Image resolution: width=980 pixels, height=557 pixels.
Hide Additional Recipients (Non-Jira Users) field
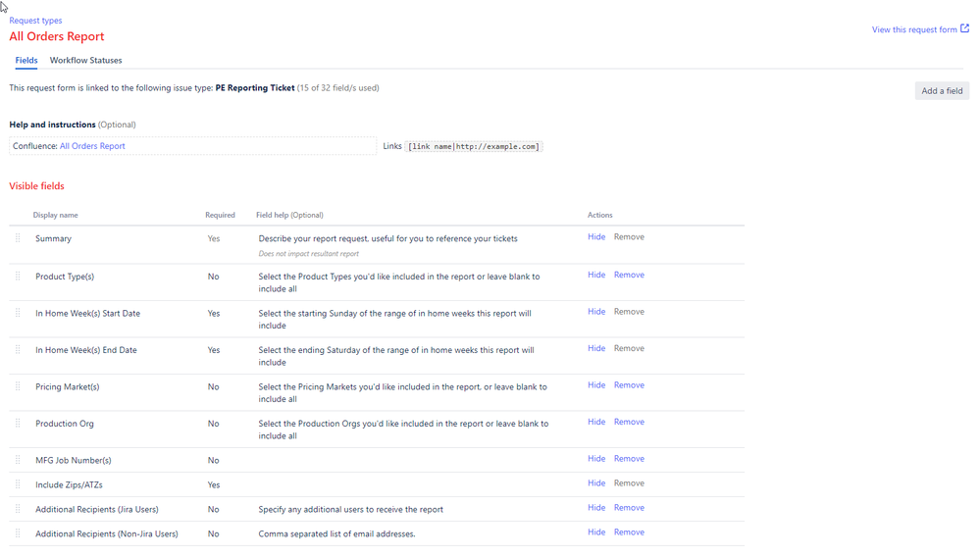596,532
